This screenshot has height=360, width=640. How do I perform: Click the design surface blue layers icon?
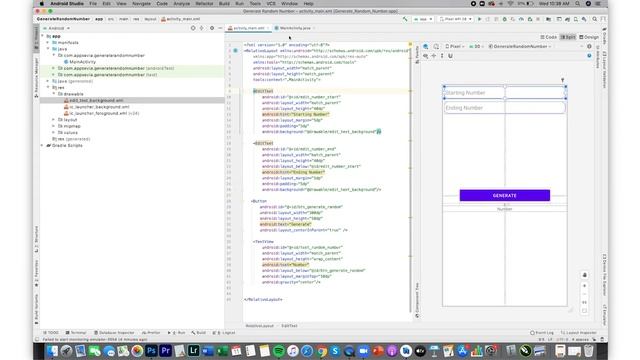[x=426, y=47]
